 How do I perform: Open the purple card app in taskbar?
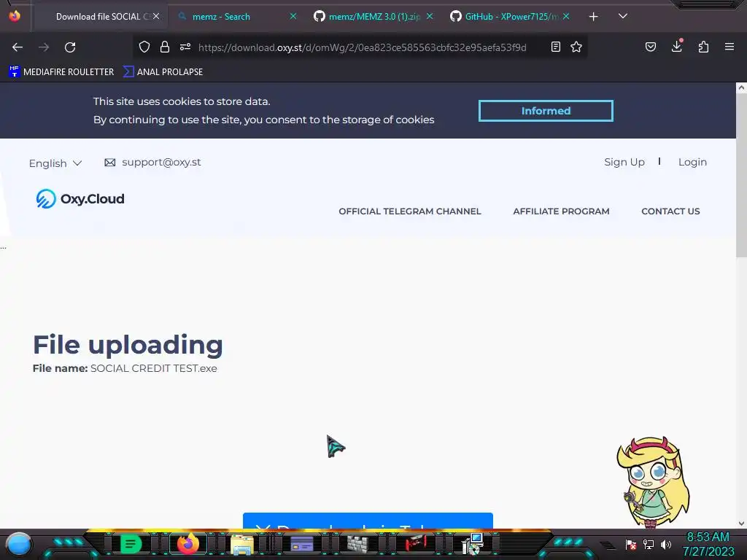pos(301,543)
